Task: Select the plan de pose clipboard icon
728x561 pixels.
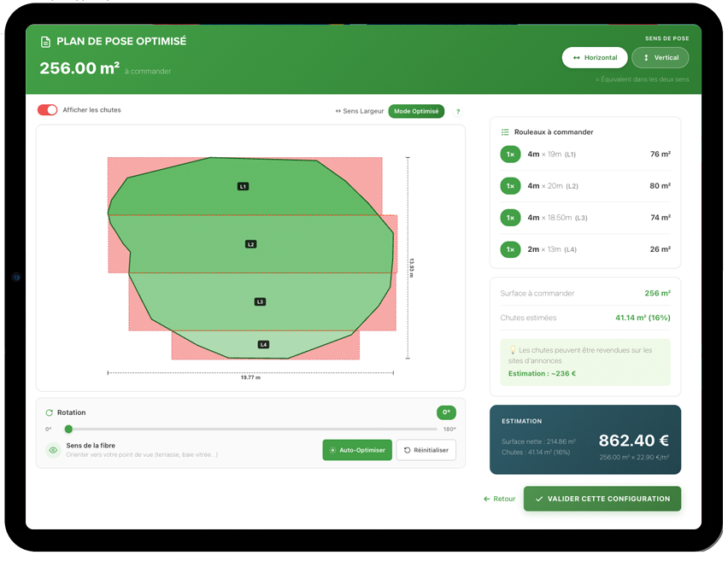Action: 46,40
